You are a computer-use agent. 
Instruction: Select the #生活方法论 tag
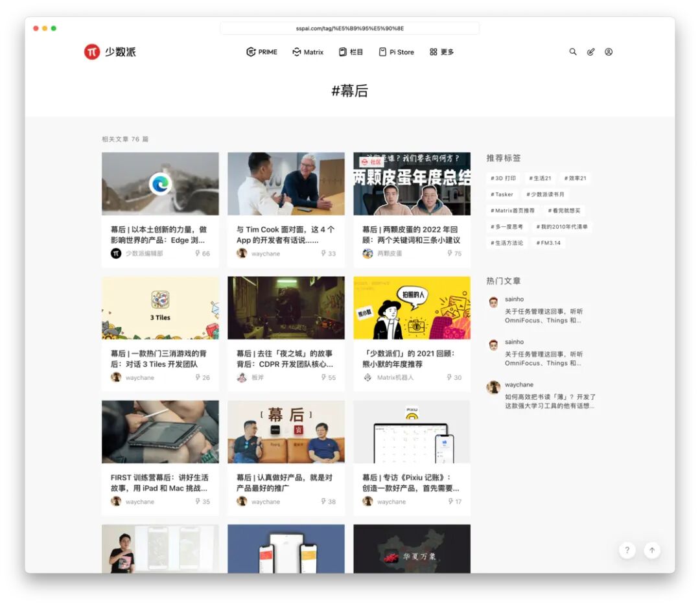(x=507, y=243)
